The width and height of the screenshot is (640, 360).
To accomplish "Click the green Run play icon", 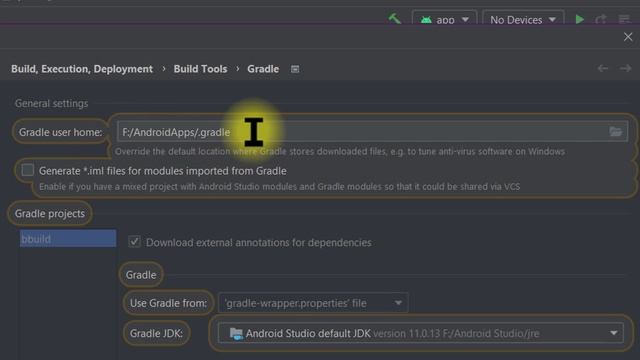I will coord(579,19).
